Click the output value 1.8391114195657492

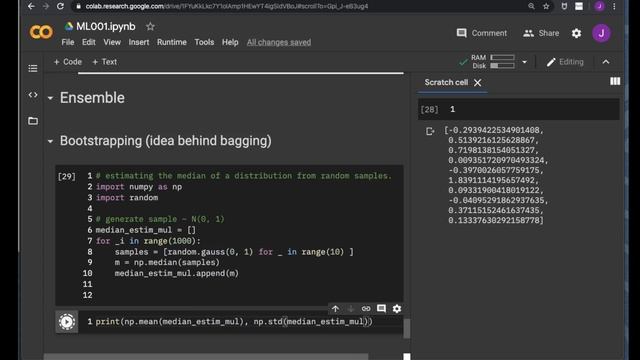point(493,180)
